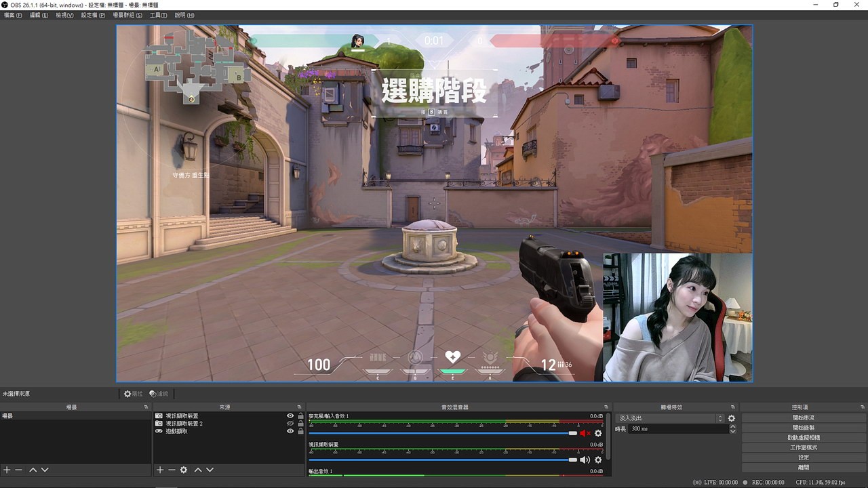
Task: Open the 淡入淡出 transition dropdown
Action: pos(670,418)
